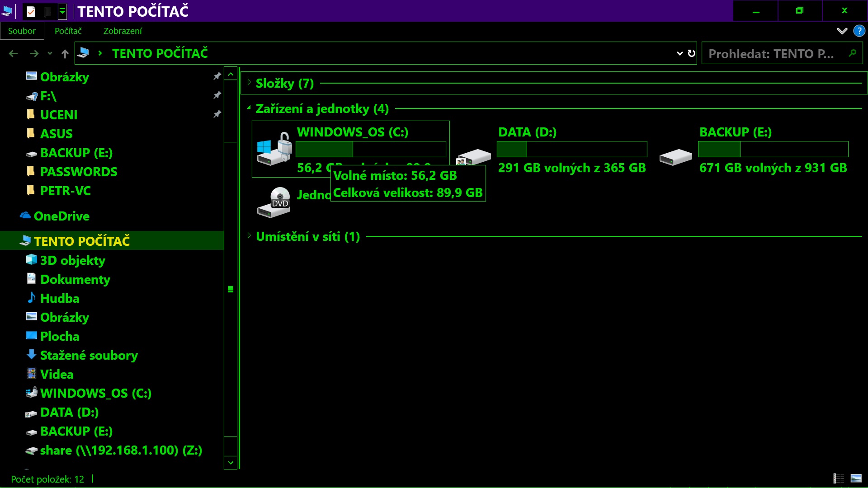Collapse Zařízení a jednotky group
Image resolution: width=868 pixels, height=488 pixels.
point(249,108)
